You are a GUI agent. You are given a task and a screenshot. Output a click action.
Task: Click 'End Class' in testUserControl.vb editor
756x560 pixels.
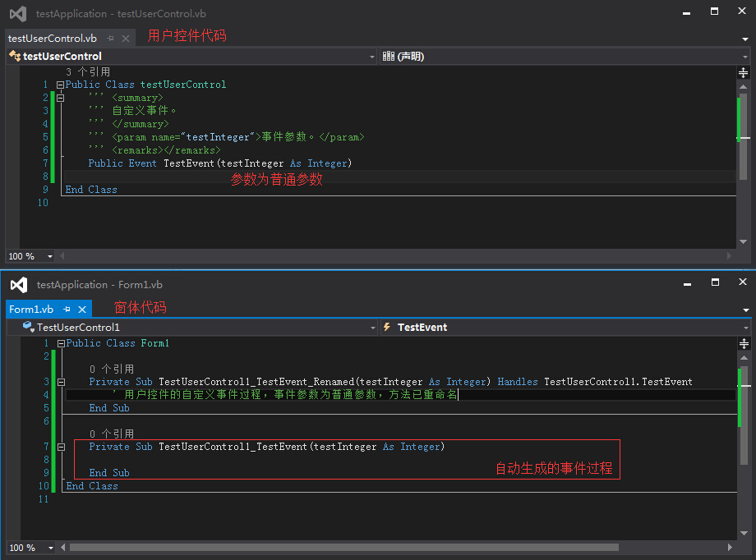tap(91, 190)
